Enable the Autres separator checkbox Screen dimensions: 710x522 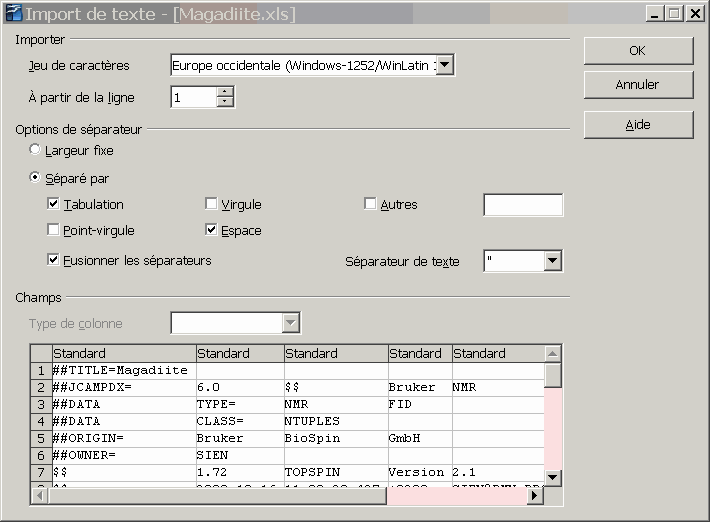coord(370,204)
